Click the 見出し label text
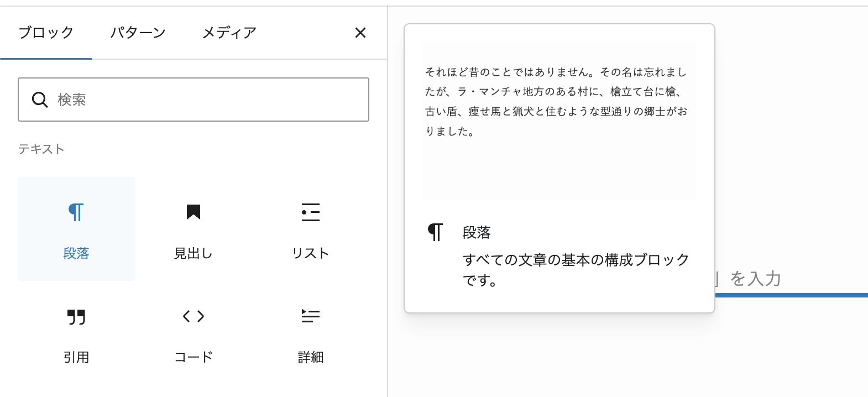This screenshot has width=868, height=397. pyautogui.click(x=193, y=253)
